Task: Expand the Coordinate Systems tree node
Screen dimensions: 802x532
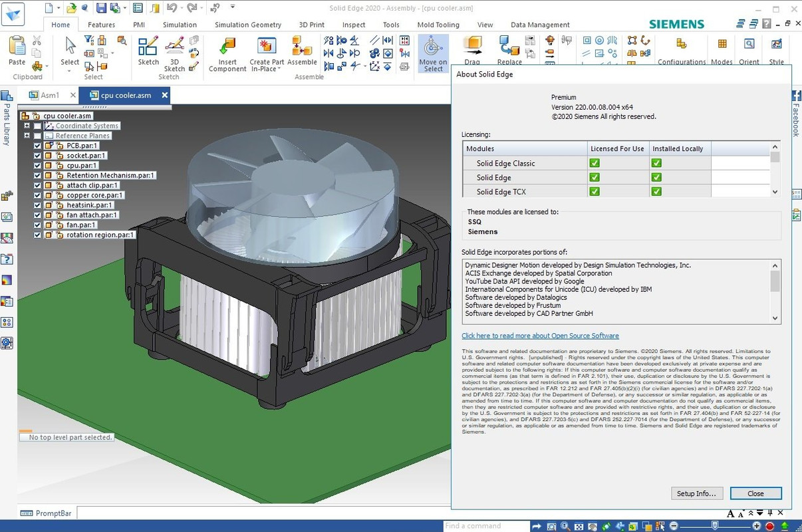Action: (x=27, y=126)
